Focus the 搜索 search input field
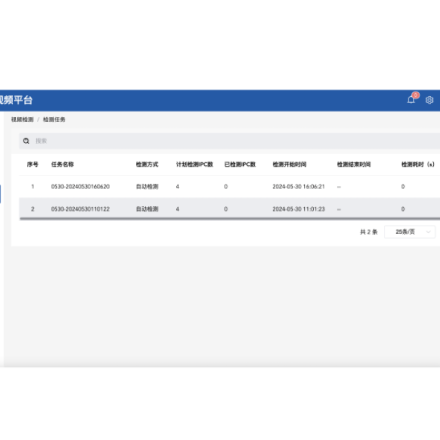The width and height of the screenshot is (440, 440). pos(233,141)
